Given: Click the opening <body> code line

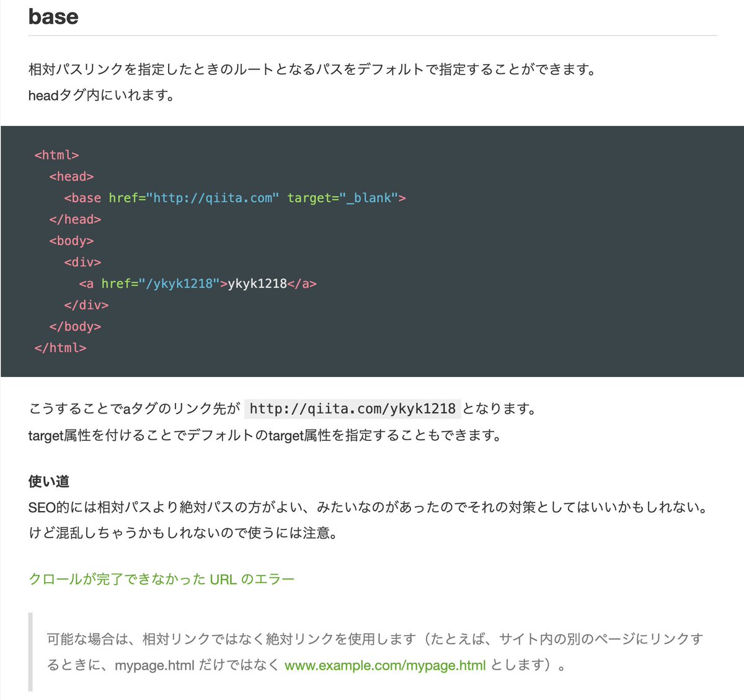Looking at the screenshot, I should pyautogui.click(x=71, y=241).
